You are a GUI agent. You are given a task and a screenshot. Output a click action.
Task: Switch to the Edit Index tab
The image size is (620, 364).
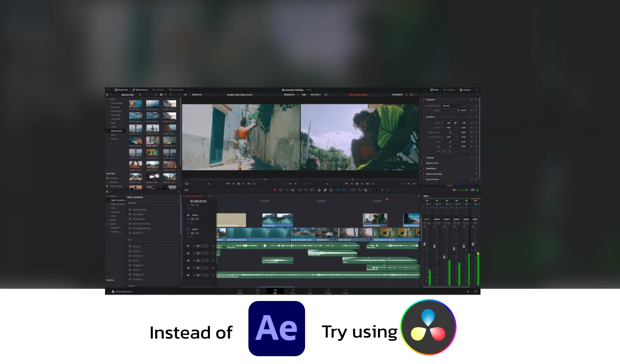pyautogui.click(x=158, y=90)
